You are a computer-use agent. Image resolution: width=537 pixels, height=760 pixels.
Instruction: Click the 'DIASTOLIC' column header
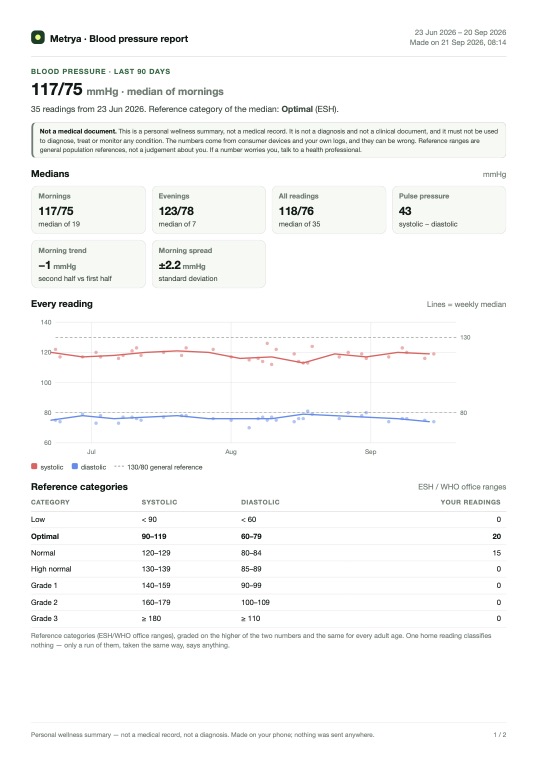pos(260,502)
